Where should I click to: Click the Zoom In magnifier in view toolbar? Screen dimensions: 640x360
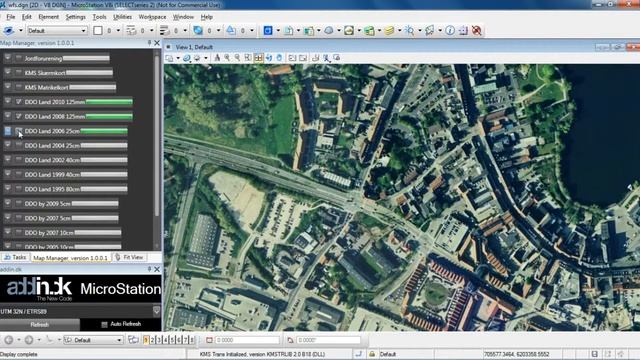(227, 58)
